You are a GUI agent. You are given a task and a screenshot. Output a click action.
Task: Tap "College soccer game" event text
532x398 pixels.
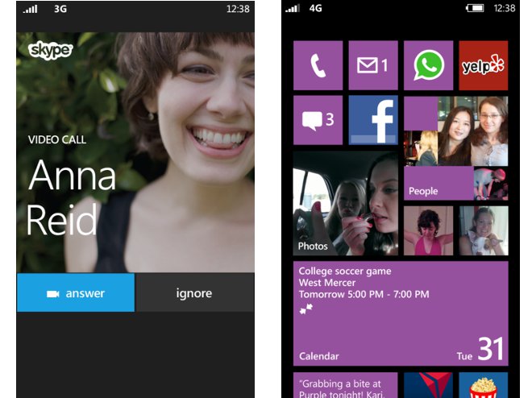pyautogui.click(x=345, y=272)
